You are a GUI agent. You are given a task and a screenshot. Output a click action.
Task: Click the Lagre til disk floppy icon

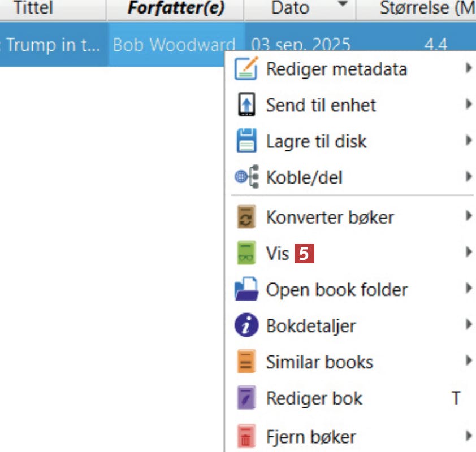(246, 141)
